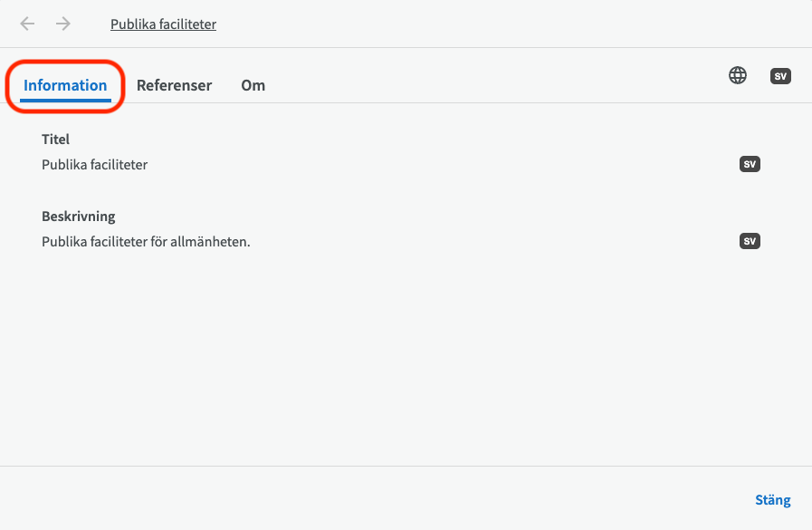Open the Om tab

click(x=253, y=85)
